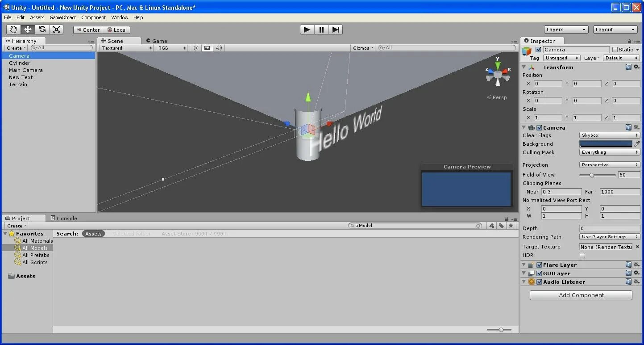Toggle pivot mode Center button

point(88,30)
